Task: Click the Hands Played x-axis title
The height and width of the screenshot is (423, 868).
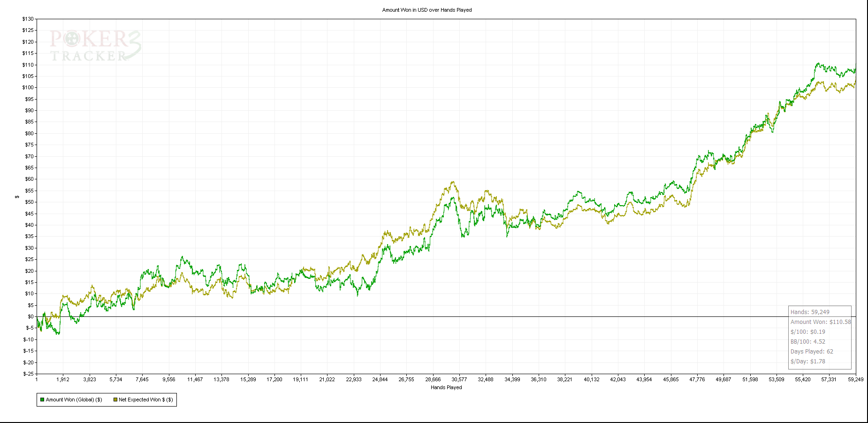Action: pos(446,387)
